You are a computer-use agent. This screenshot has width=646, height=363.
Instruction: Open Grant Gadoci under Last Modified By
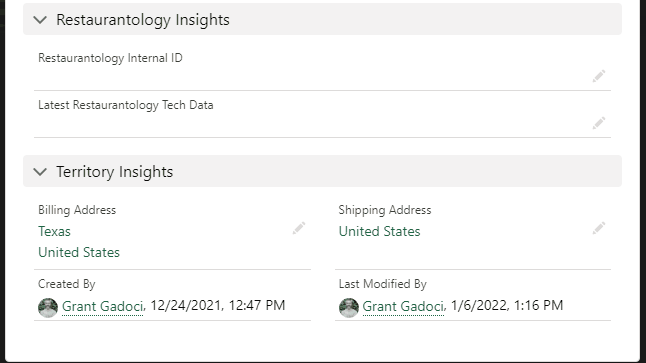pos(403,307)
